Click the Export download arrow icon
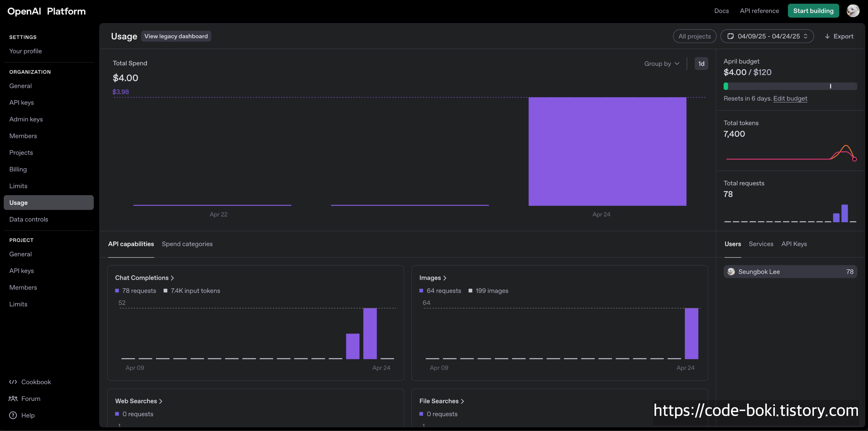 click(827, 36)
